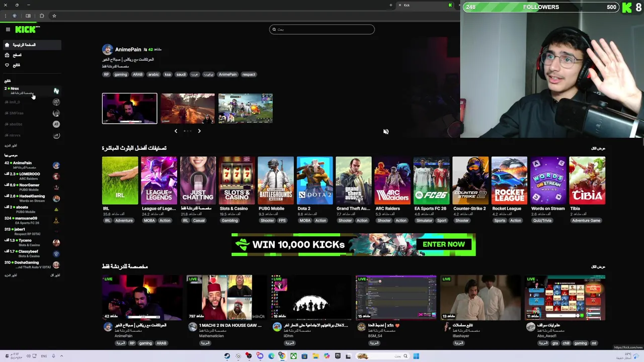This screenshot has height=362, width=644.
Task: Open Xbox app from the taskbar
Action: (293, 356)
